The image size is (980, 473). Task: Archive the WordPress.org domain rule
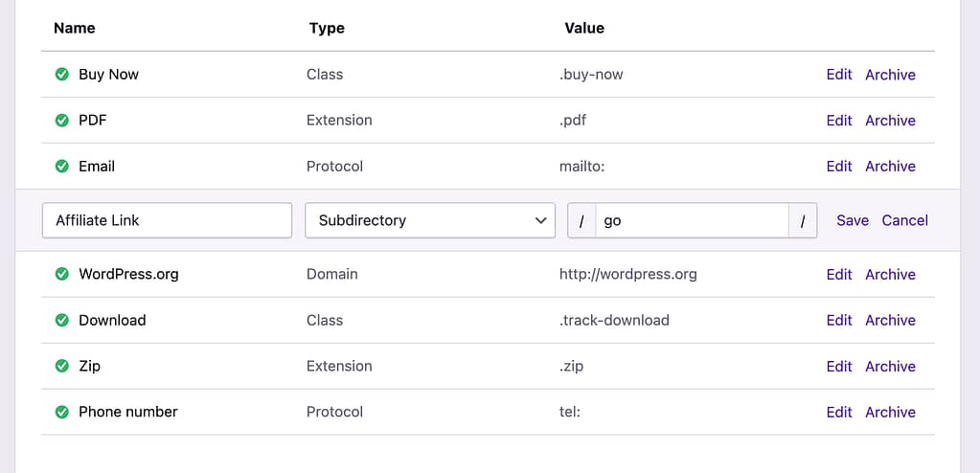tap(890, 275)
